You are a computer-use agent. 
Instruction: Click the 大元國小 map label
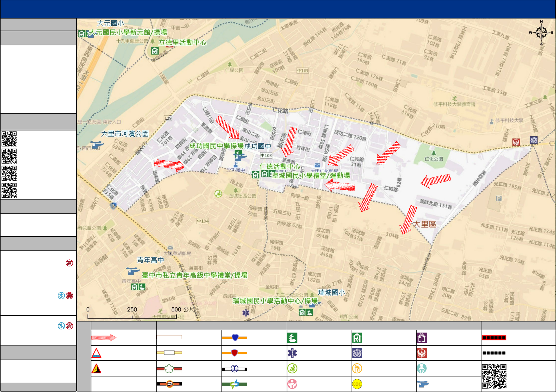pos(110,23)
